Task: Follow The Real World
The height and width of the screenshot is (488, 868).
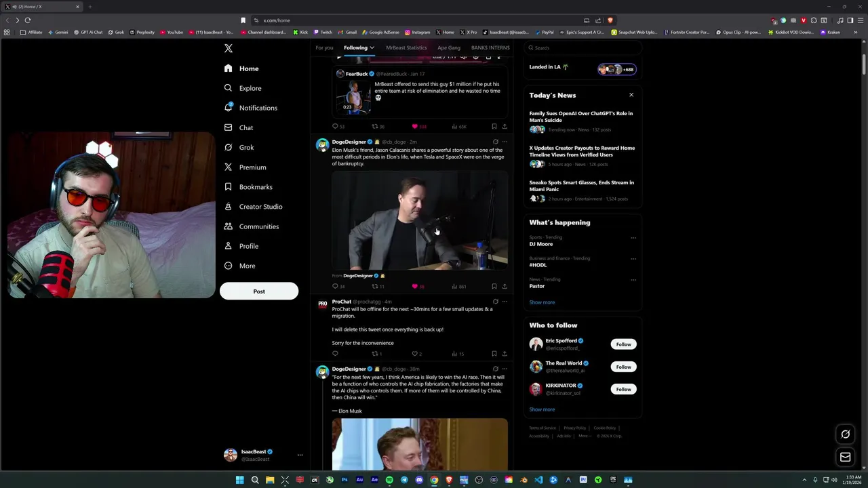Action: pyautogui.click(x=623, y=367)
